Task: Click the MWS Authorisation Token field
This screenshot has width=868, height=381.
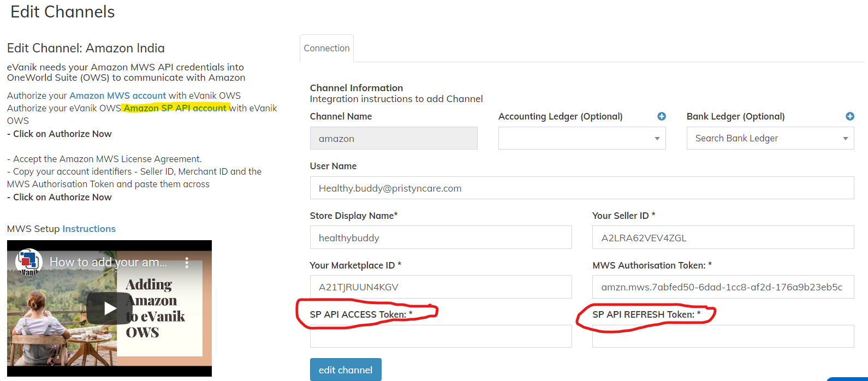Action: (723, 287)
